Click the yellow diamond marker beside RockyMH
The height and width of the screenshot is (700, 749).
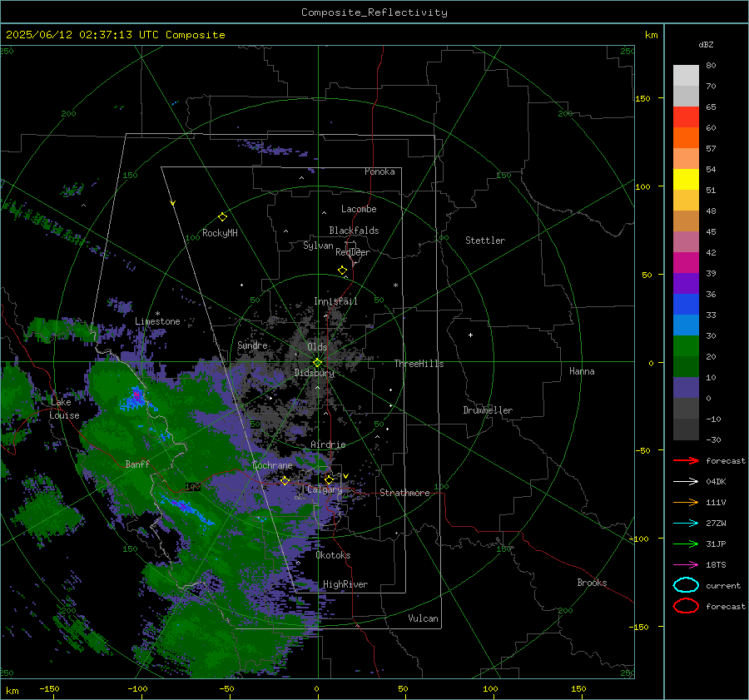pos(222,217)
